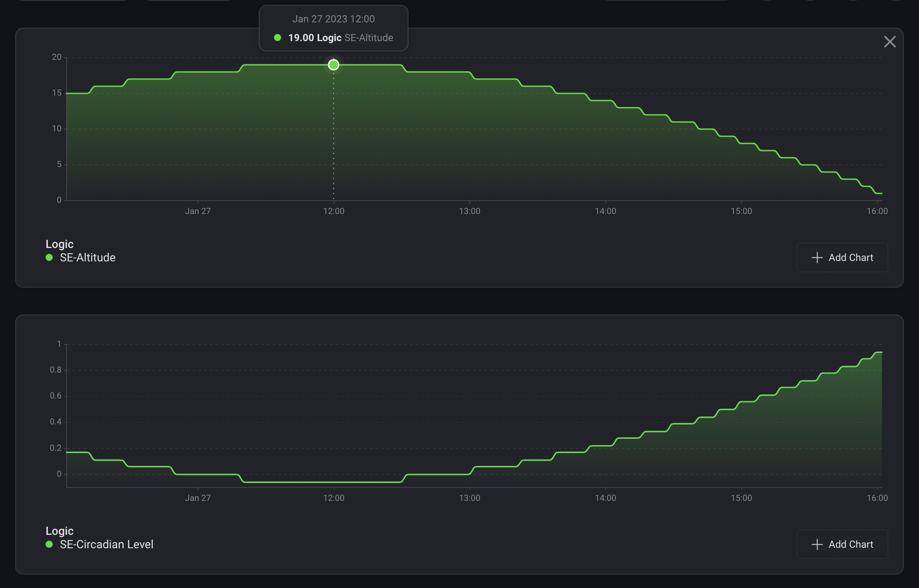Toggle the SE-Circadian Level legend green dot
The height and width of the screenshot is (588, 919).
[49, 544]
